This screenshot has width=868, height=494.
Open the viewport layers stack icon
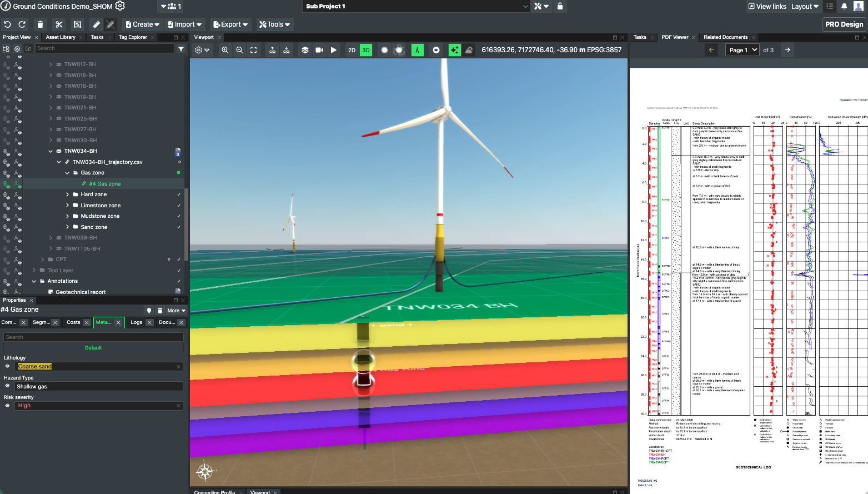tap(305, 50)
